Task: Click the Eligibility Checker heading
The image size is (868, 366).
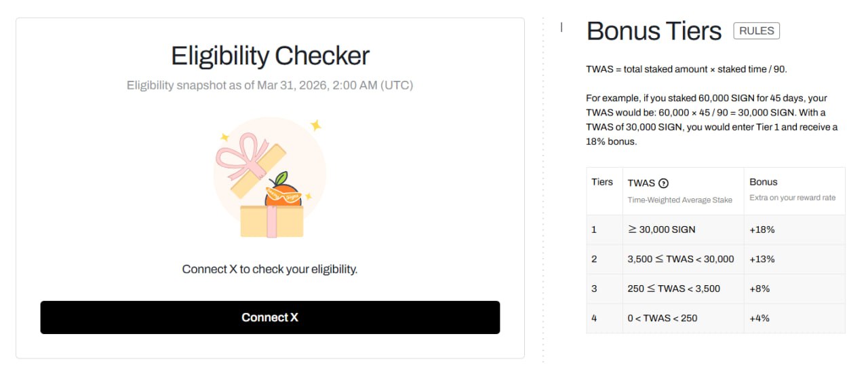Action: [270, 56]
